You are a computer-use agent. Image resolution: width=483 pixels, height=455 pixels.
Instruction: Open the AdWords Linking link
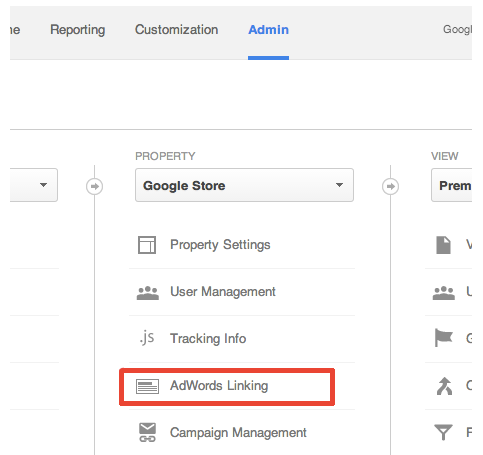(x=219, y=386)
